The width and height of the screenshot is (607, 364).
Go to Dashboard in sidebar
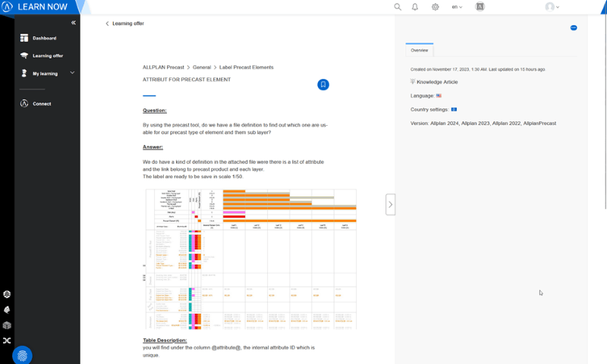[44, 38]
